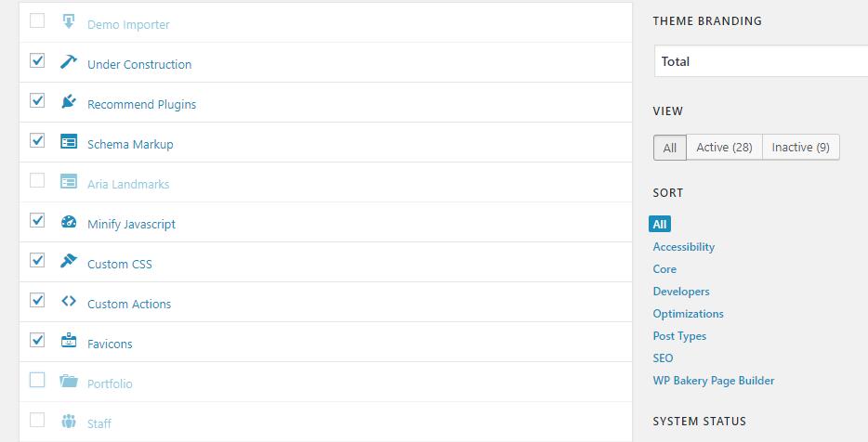This screenshot has width=868, height=442.
Task: Click the Demo Importer download icon
Action: (68, 20)
